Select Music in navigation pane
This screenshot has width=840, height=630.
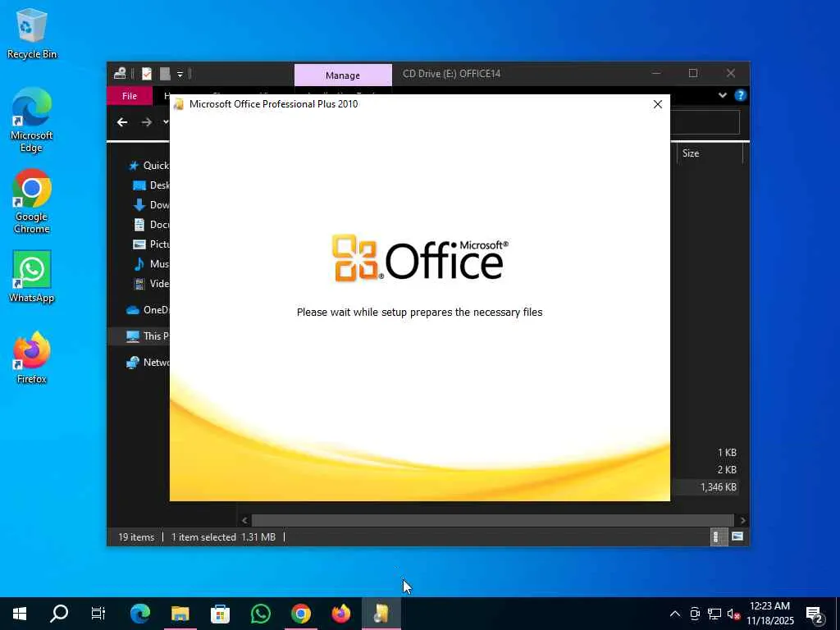tap(151, 264)
